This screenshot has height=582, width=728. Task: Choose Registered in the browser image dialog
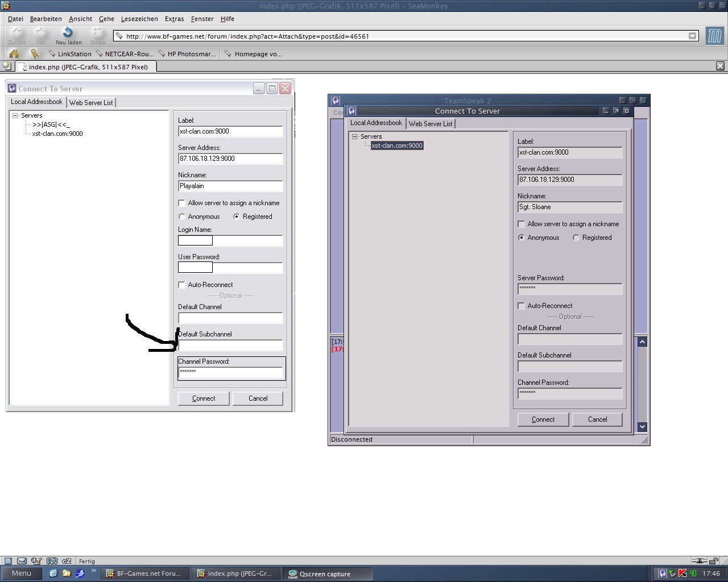pos(236,217)
